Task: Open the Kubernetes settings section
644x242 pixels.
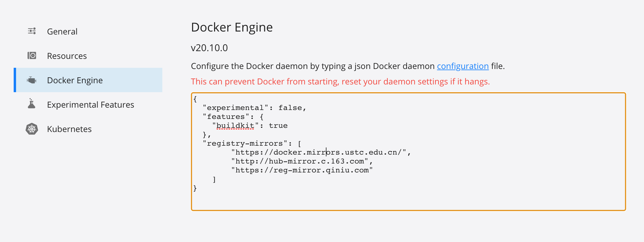Action: pyautogui.click(x=69, y=129)
